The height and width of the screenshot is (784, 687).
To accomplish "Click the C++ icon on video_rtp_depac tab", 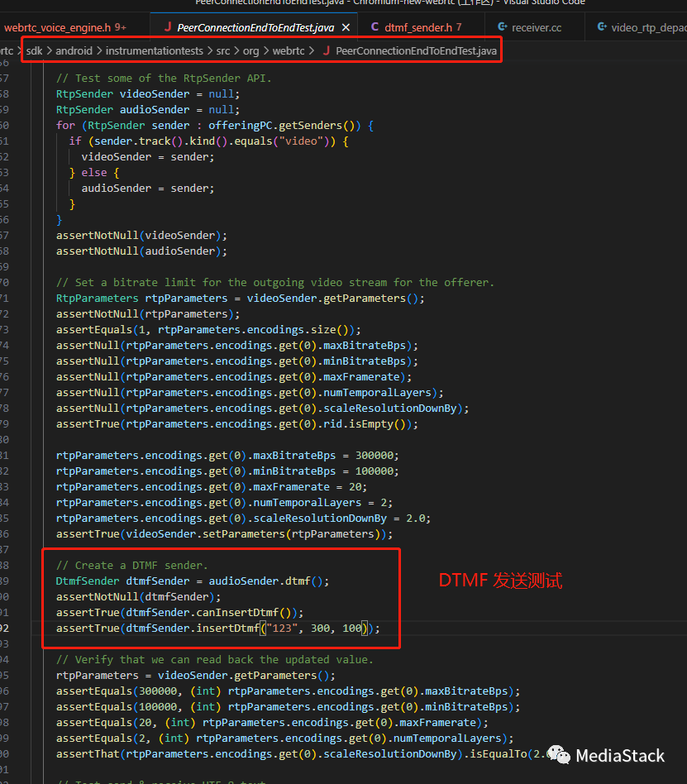I will (601, 27).
